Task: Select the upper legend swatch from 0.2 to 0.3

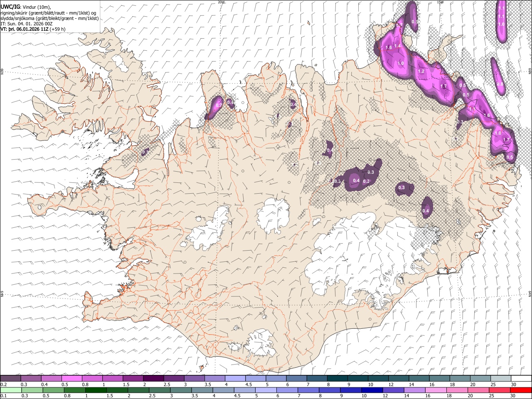Action: 10,378
